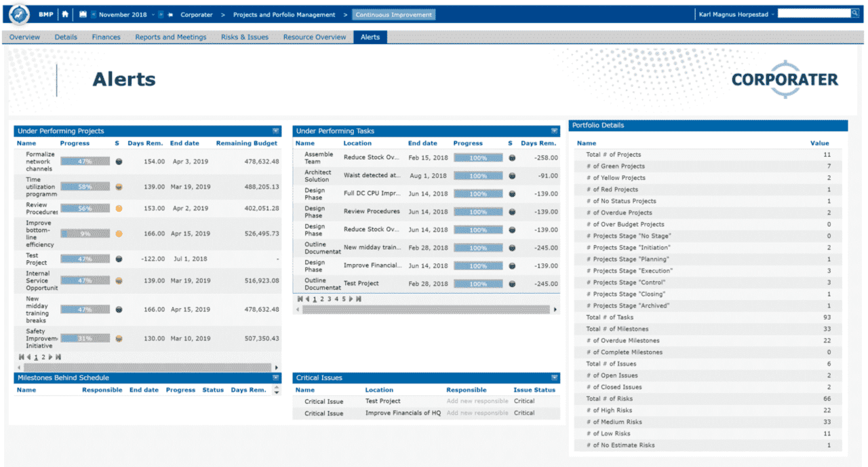The image size is (868, 467).
Task: Select the Continuous Improvement breadcrumb
Action: click(x=393, y=14)
